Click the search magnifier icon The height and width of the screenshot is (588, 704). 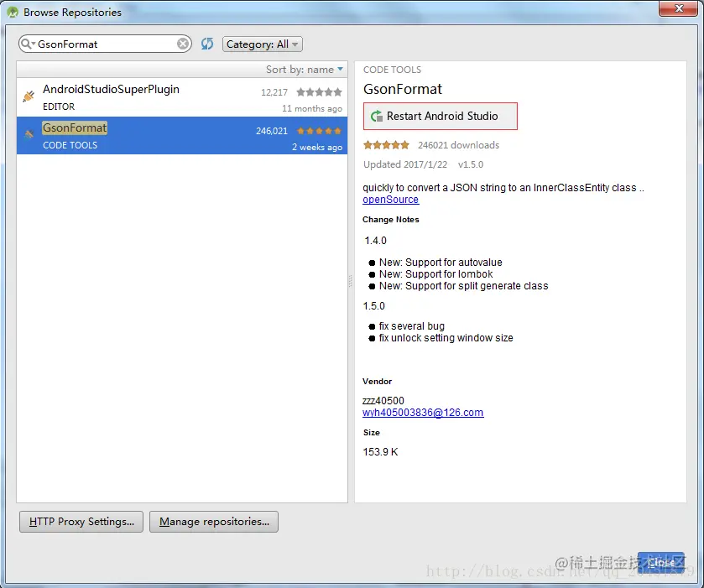tap(27, 44)
